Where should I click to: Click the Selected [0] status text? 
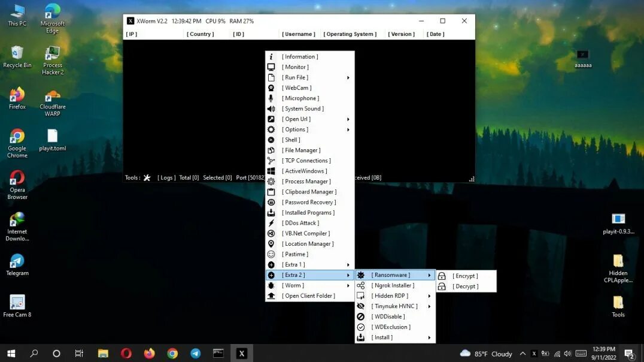(x=217, y=178)
